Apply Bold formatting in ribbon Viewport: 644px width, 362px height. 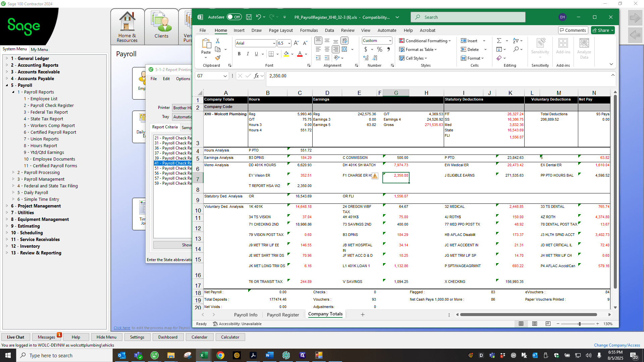point(239,54)
